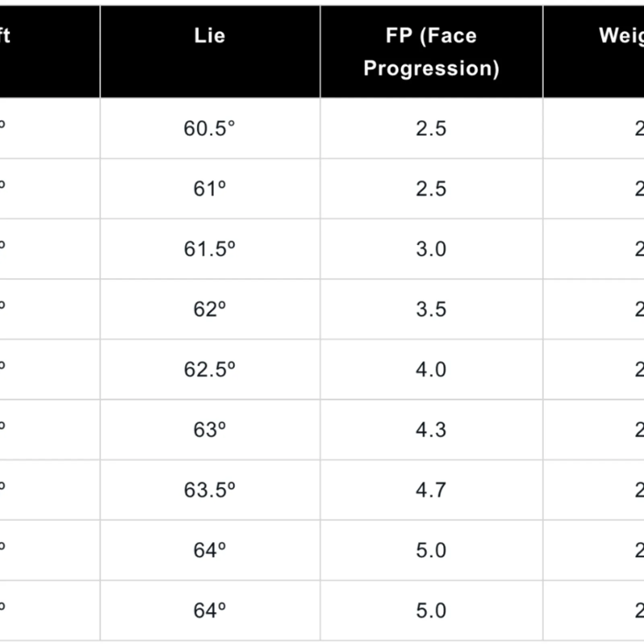Click the 5.0 value in the bottom row
Viewport: 644px width, 644px height.
click(x=431, y=611)
